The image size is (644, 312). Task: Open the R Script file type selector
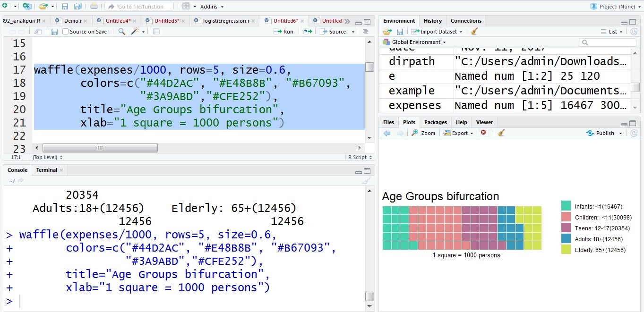360,157
